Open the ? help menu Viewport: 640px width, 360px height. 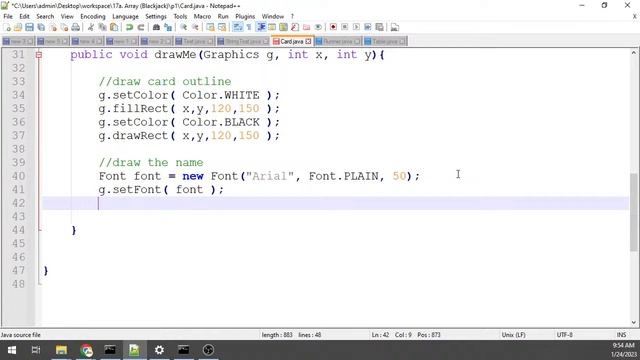pyautogui.click(x=292, y=16)
